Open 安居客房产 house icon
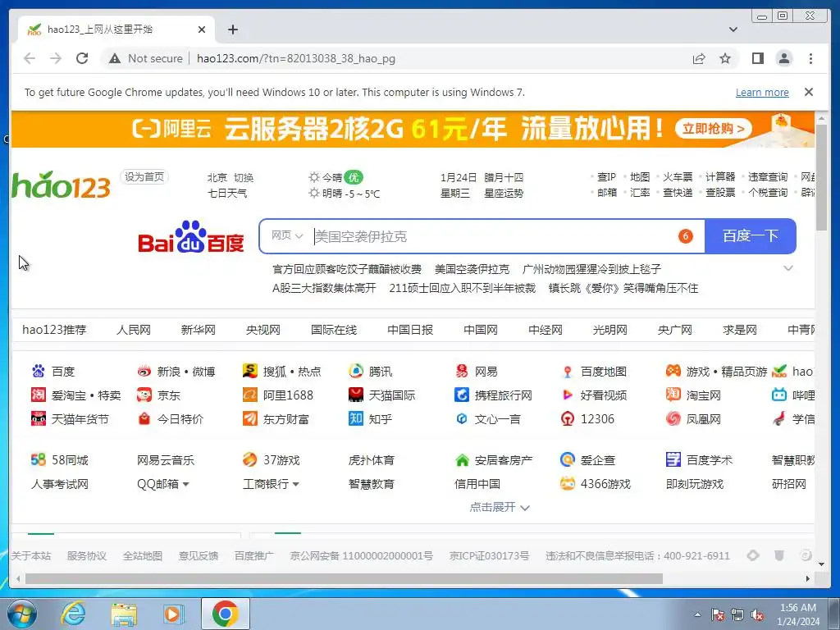 tap(462, 459)
